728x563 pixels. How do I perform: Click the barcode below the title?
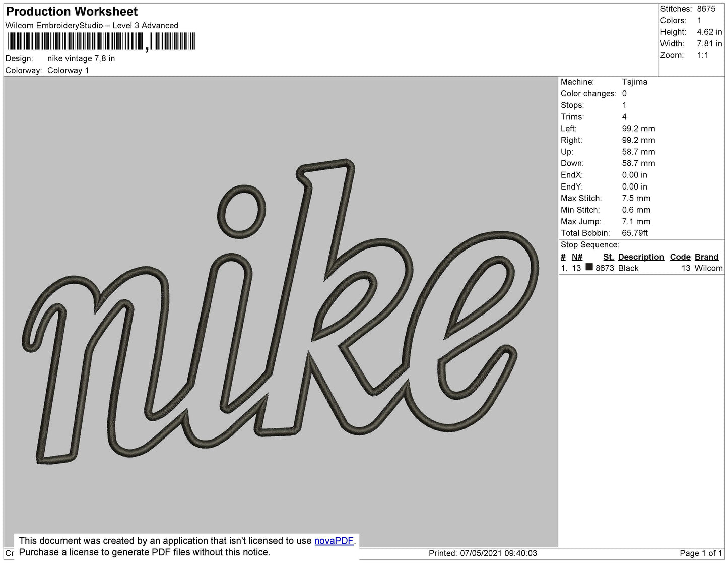[101, 42]
